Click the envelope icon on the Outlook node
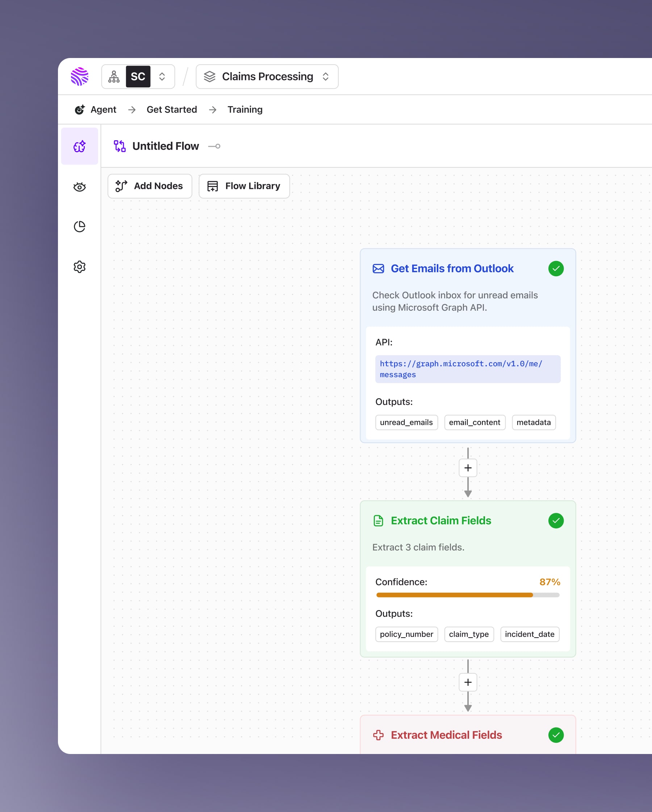The width and height of the screenshot is (652, 812). click(x=378, y=269)
